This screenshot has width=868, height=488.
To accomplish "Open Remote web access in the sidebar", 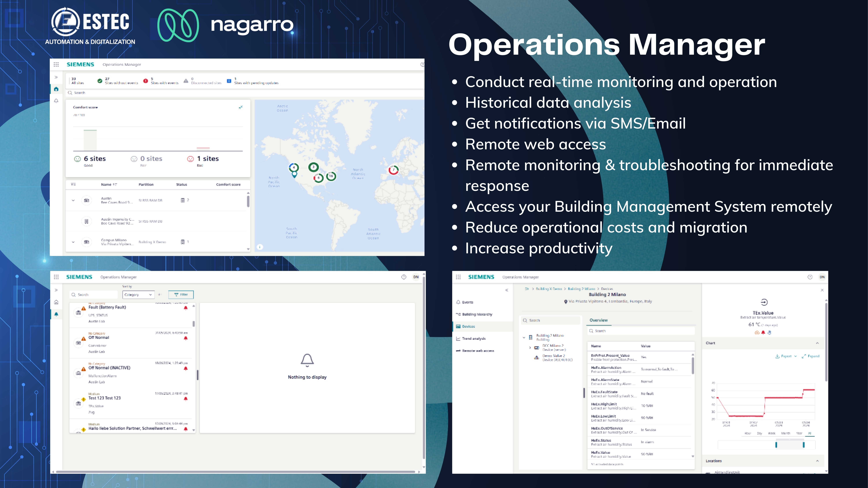I will point(478,351).
